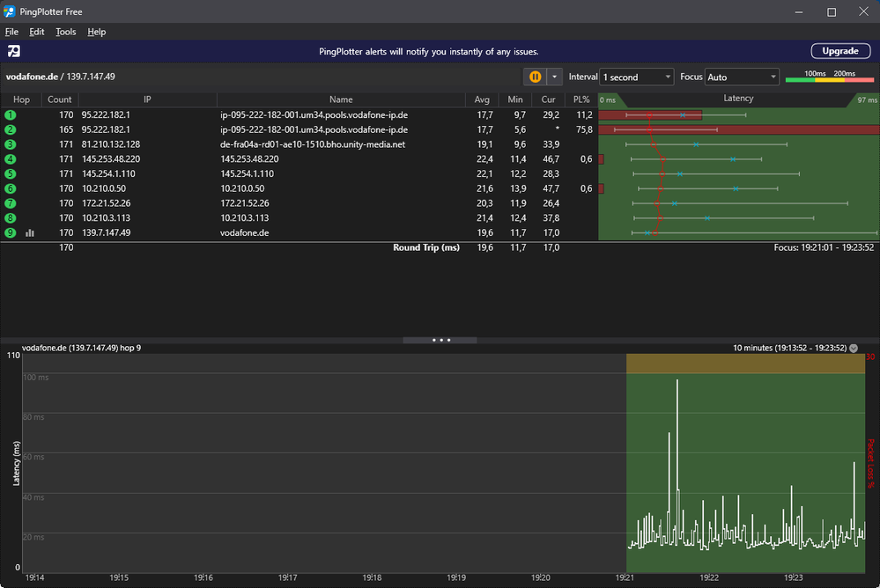Open the Interval combo box
880x588 pixels.
point(636,77)
